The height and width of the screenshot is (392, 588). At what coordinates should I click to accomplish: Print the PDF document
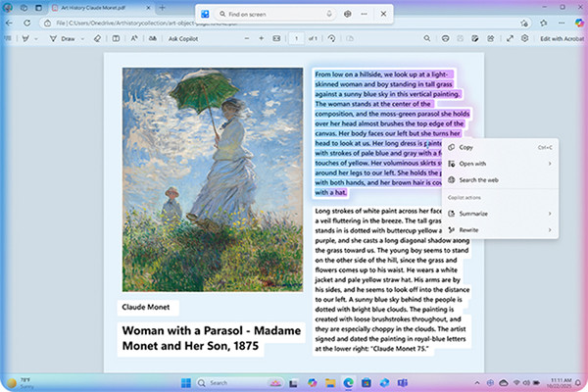click(x=445, y=38)
